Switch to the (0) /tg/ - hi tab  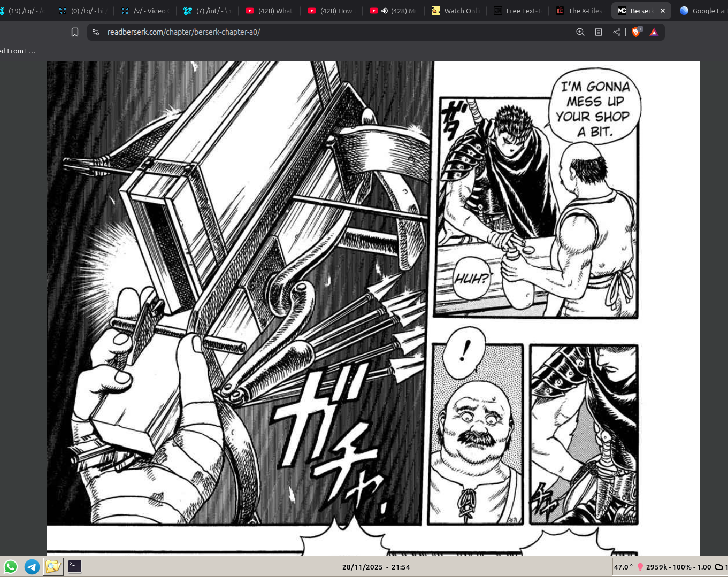pyautogui.click(x=83, y=11)
